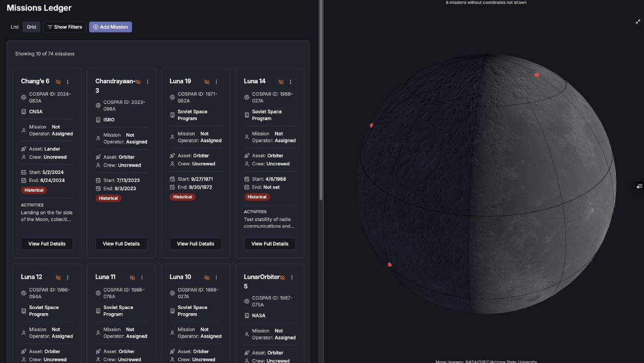
Task: Click the COSPAR ID icon on Luna 14
Action: click(247, 97)
